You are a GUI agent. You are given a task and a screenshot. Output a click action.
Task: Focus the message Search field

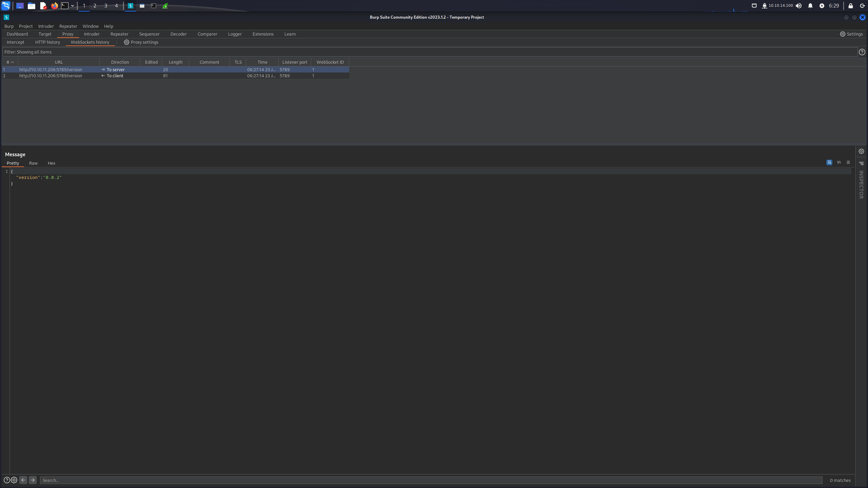pos(431,480)
